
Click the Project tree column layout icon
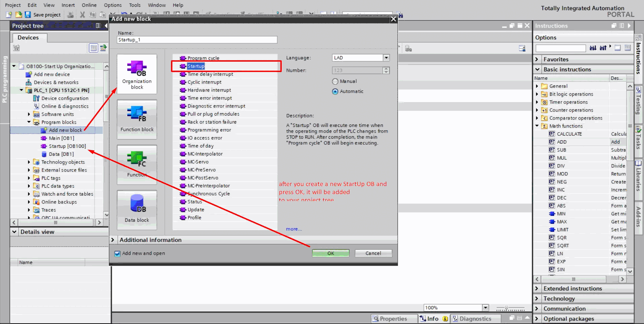coord(98,26)
